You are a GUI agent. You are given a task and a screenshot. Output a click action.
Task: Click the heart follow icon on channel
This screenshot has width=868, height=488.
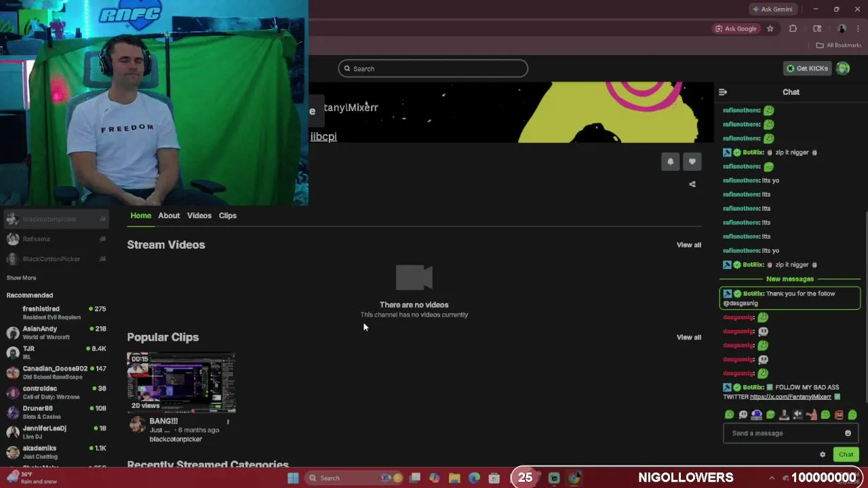click(692, 161)
